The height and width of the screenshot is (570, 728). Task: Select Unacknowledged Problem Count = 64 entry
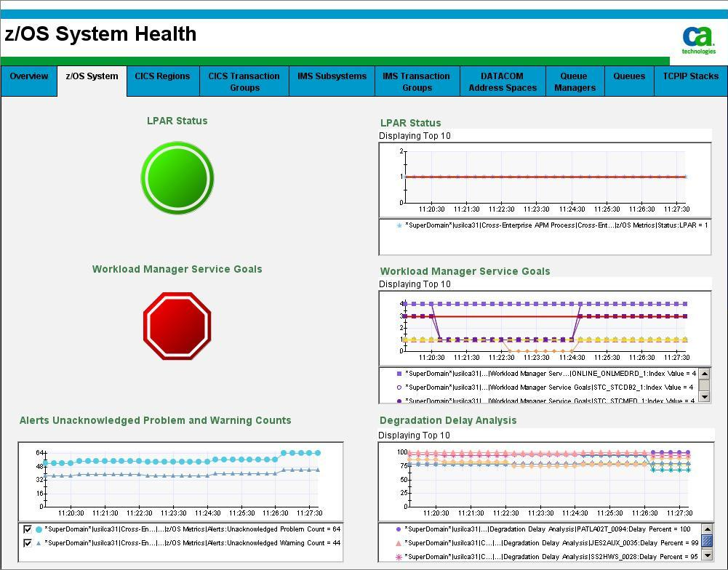coord(192,529)
